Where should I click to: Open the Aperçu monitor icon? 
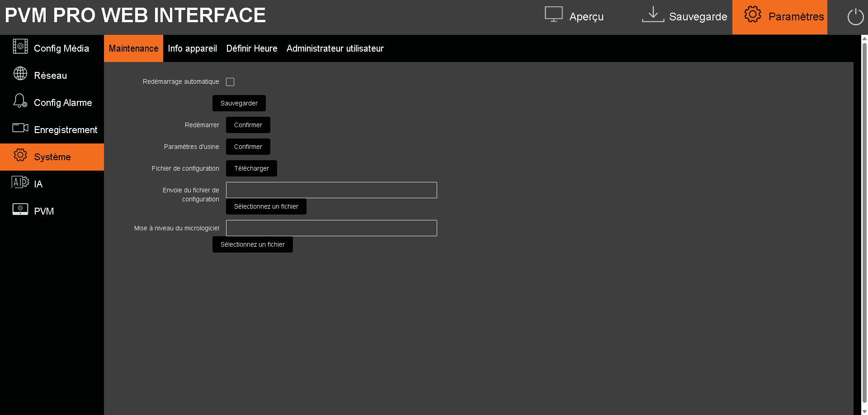pos(553,14)
